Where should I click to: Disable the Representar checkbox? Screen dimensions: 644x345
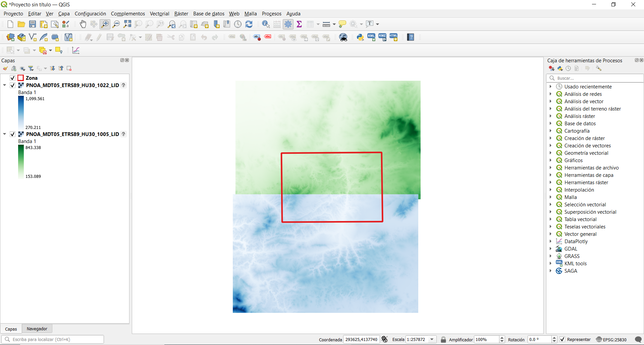tap(562, 339)
